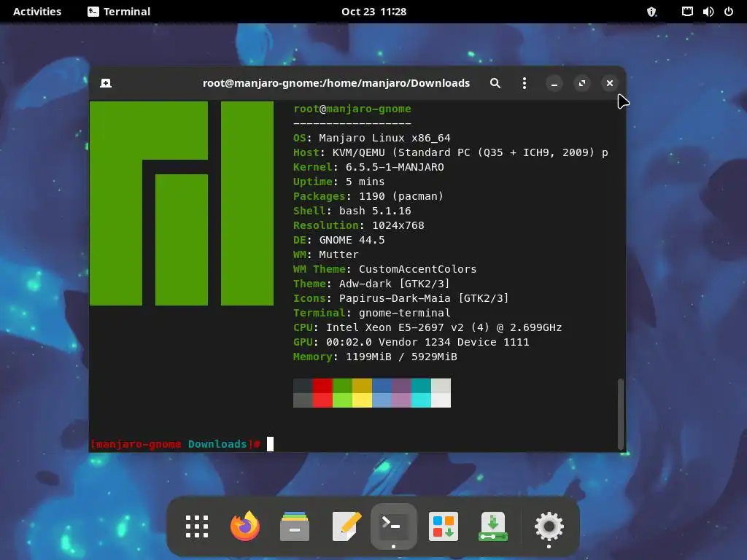Click the Uptime: 5 mins line
The height and width of the screenshot is (560, 747).
click(x=338, y=182)
